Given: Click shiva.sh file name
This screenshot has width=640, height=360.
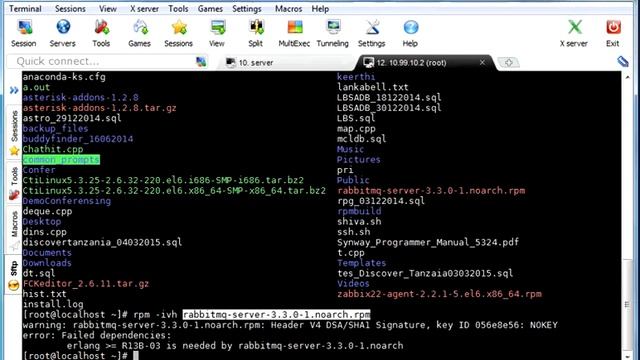Looking at the screenshot, I should pos(359,222).
